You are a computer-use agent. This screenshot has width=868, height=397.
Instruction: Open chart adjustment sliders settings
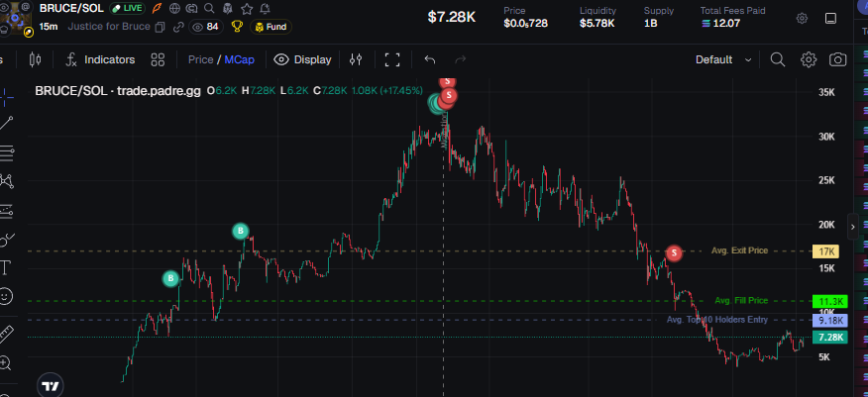tap(356, 59)
